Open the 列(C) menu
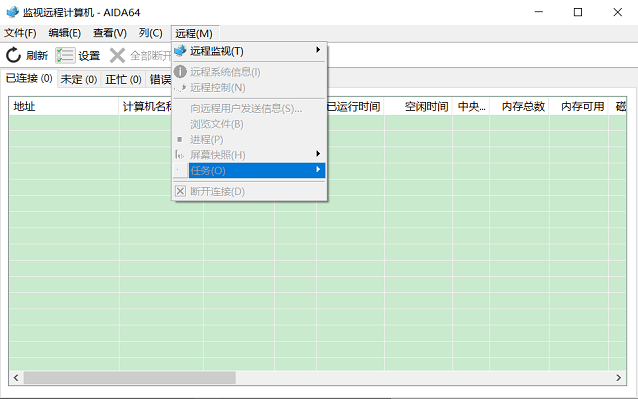This screenshot has height=399, width=638. (x=151, y=33)
